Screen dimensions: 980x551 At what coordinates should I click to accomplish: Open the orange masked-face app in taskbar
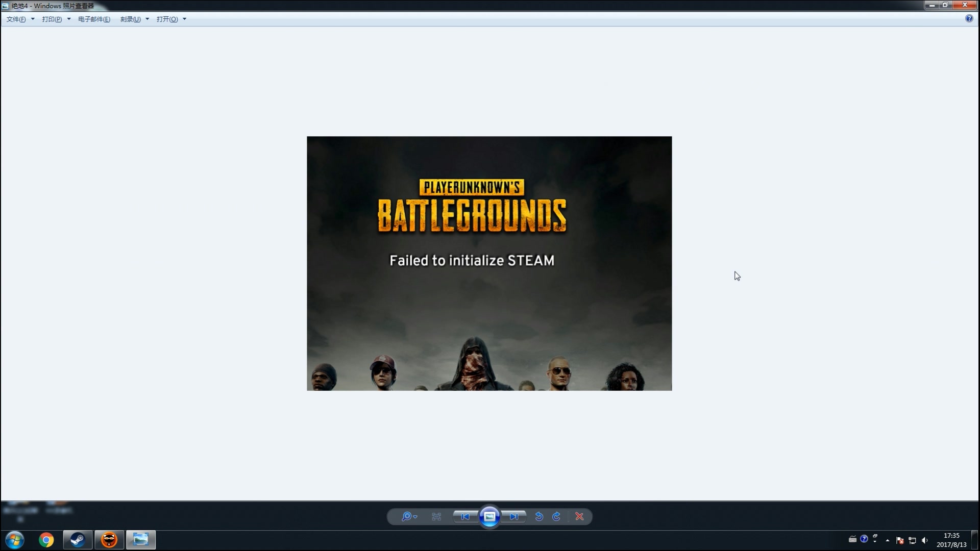point(109,540)
